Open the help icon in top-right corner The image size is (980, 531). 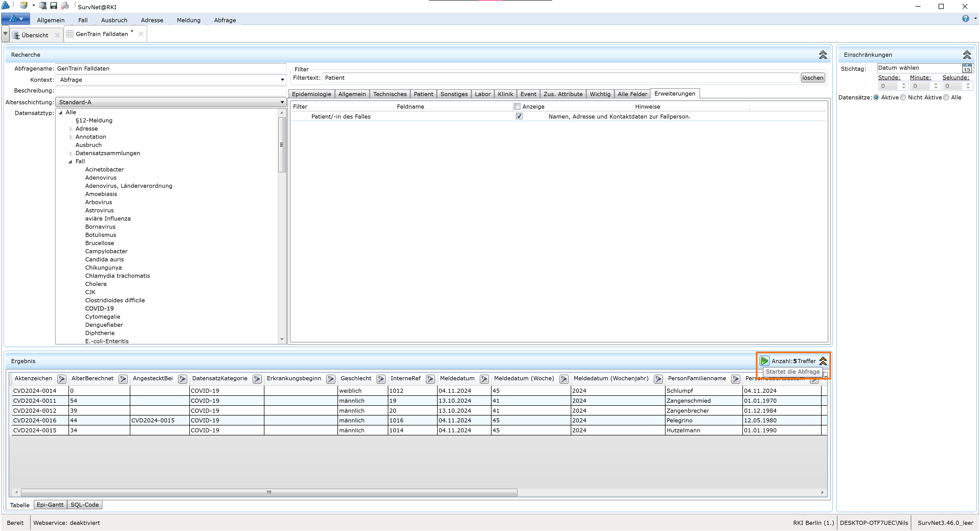click(x=966, y=18)
